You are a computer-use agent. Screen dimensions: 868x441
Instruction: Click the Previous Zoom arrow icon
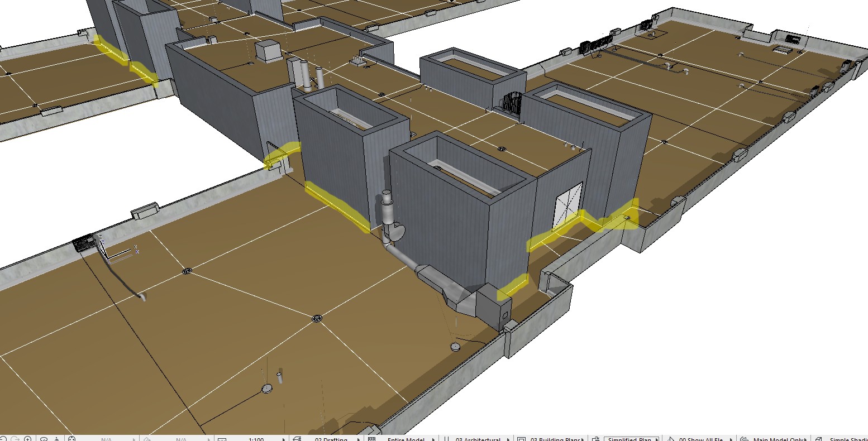click(x=4, y=439)
